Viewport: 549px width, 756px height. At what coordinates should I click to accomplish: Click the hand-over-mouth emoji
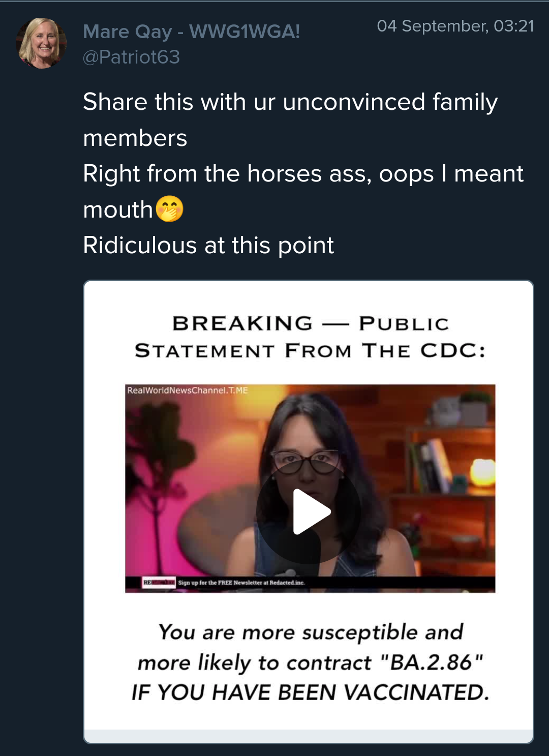point(170,209)
